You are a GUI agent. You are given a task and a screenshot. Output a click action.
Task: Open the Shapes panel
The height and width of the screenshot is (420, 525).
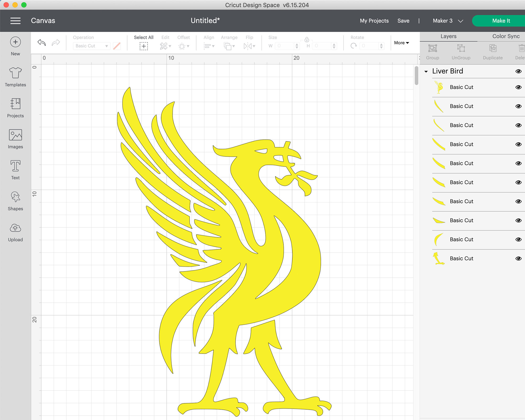tap(15, 201)
